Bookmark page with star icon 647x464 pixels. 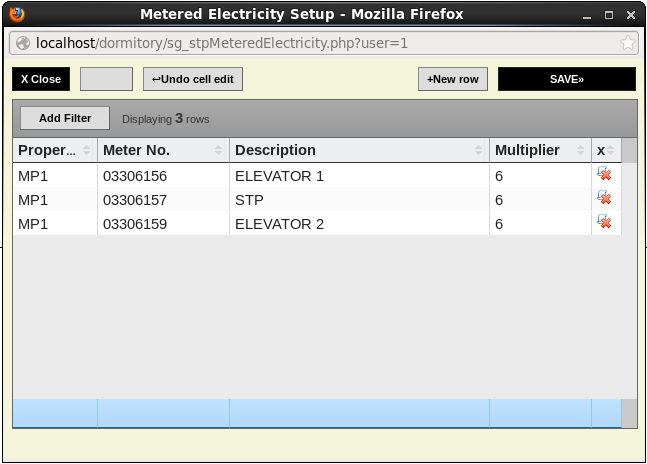coord(627,43)
